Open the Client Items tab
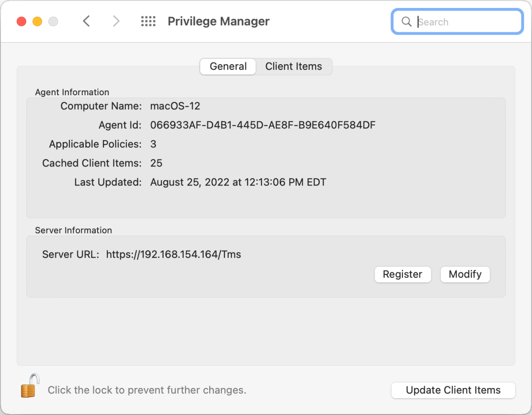Viewport: 532px width, 415px height. [293, 66]
